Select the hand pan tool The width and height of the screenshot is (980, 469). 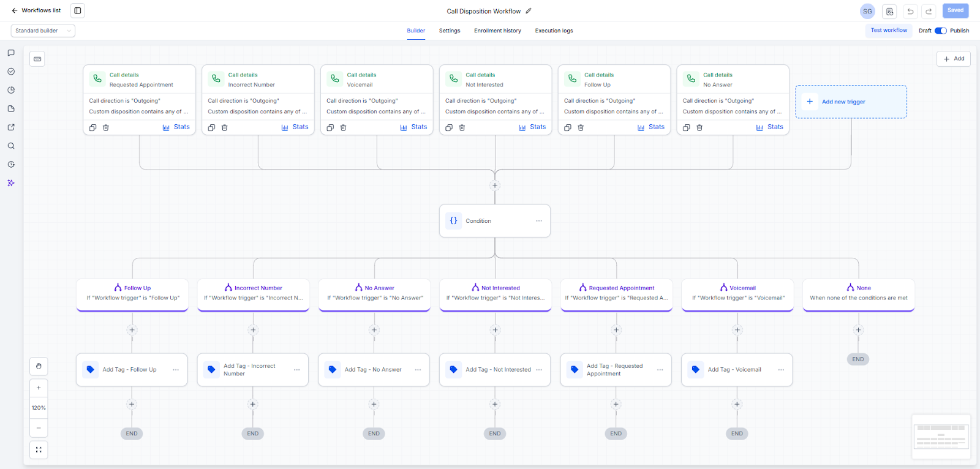click(39, 366)
